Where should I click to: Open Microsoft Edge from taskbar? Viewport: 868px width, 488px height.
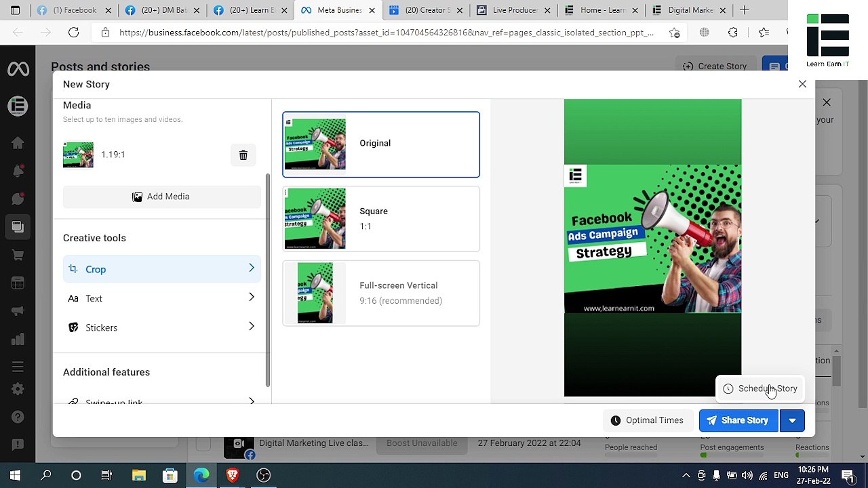coord(201,475)
